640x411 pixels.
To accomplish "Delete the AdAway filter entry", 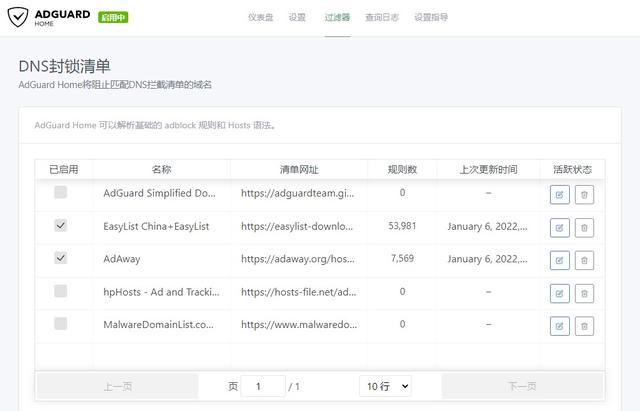I will coord(584,260).
